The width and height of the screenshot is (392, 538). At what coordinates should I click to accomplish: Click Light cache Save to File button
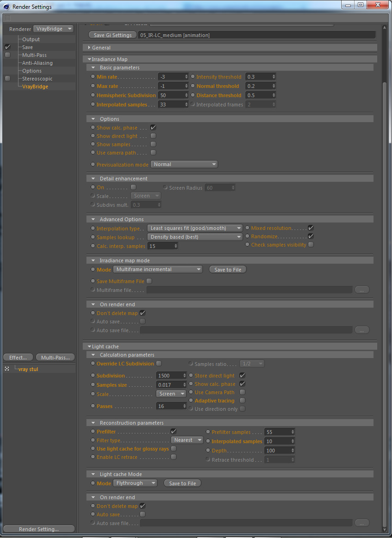point(183,483)
